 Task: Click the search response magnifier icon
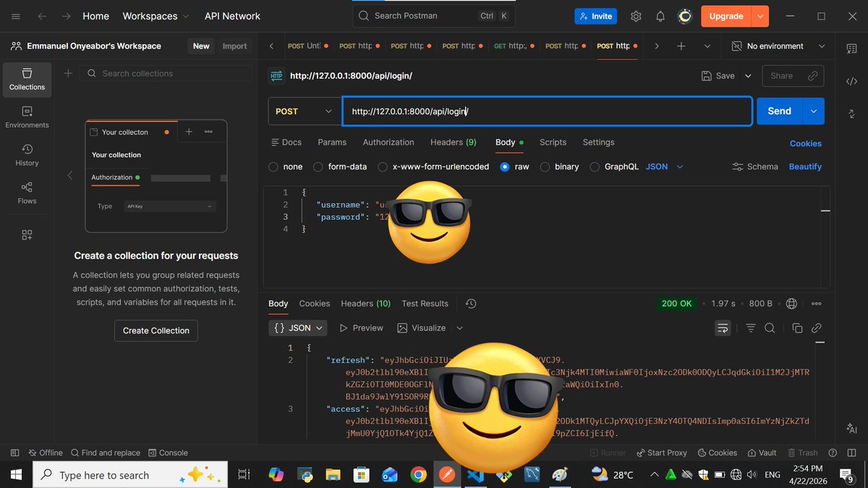pos(770,328)
